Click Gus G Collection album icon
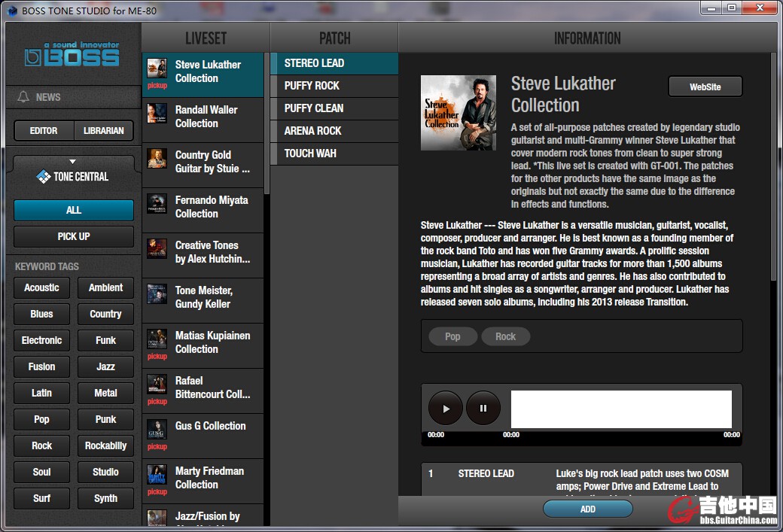Viewport: 783px width, 532px height. pos(157,430)
